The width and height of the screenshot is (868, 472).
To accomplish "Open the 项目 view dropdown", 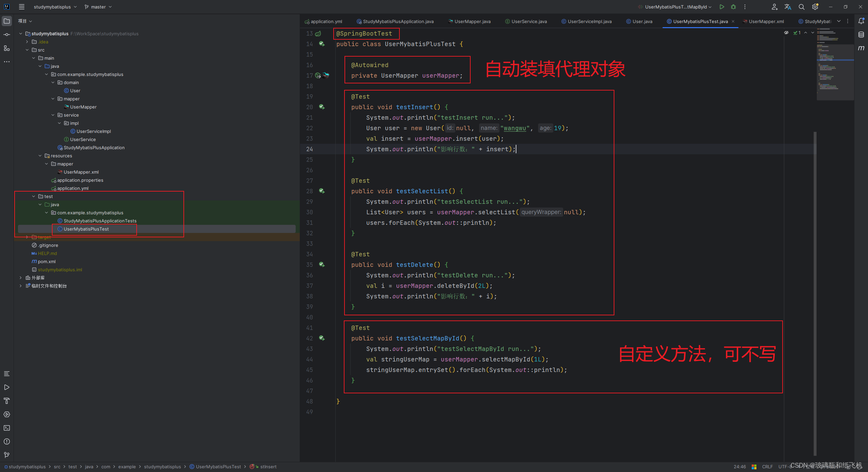I will [25, 21].
